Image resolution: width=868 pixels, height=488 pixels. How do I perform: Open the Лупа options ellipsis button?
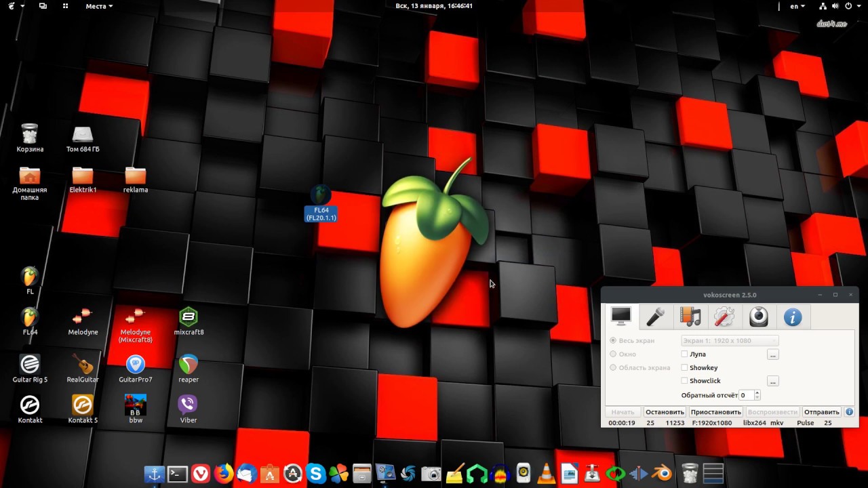[772, 354]
